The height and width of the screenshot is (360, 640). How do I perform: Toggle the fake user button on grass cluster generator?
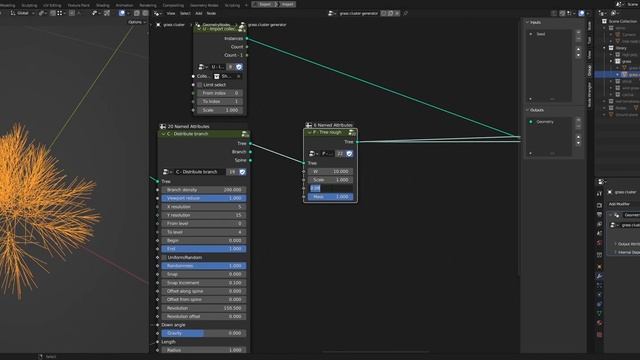click(x=383, y=13)
